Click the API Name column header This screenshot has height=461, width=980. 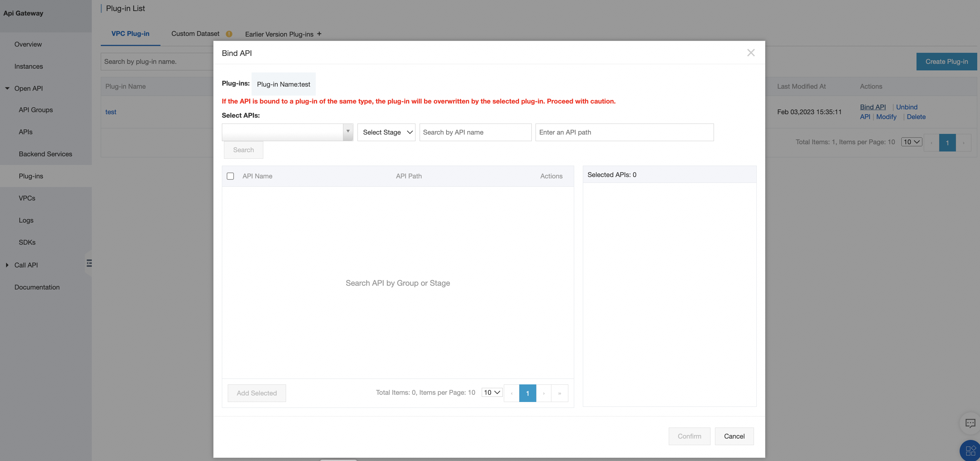257,176
